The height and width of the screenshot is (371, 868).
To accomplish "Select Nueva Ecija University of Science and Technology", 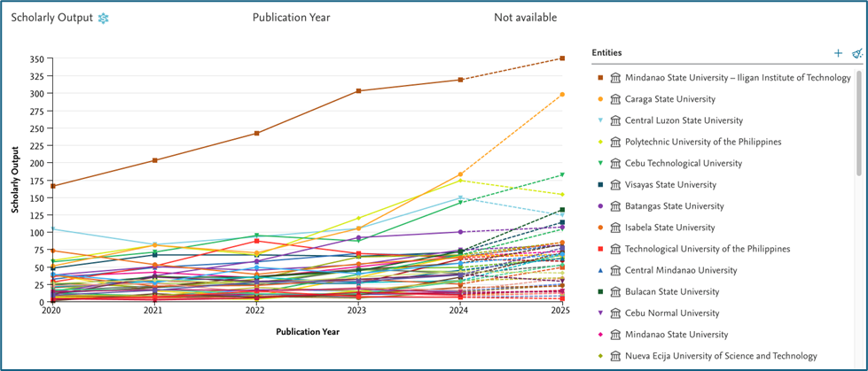I will point(721,356).
